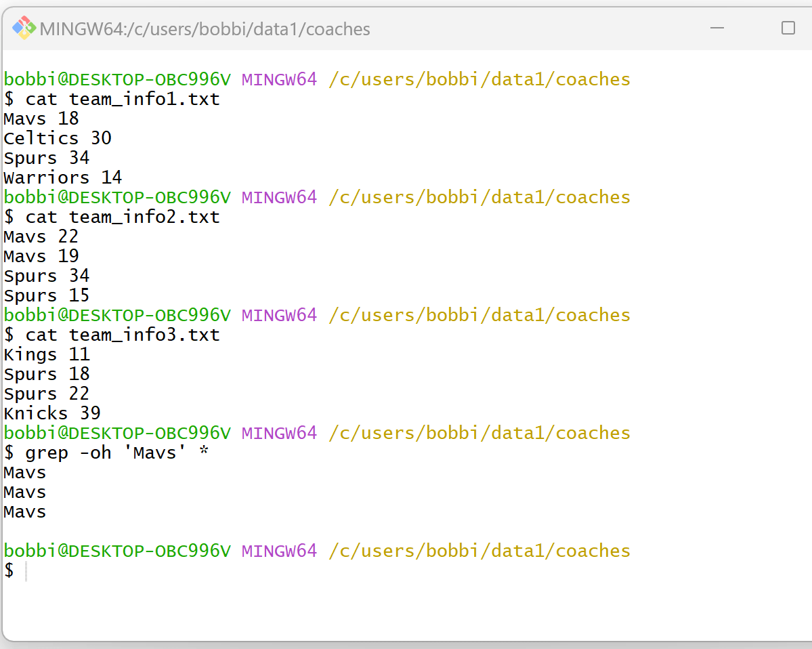Select the 'Warriors 14' output line
Viewport: 812px width, 649px height.
tap(63, 177)
